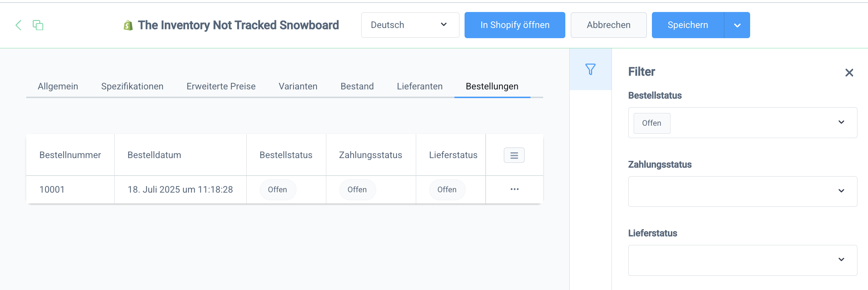Click the green back arrow icon
This screenshot has height=290, width=868.
(x=19, y=25)
